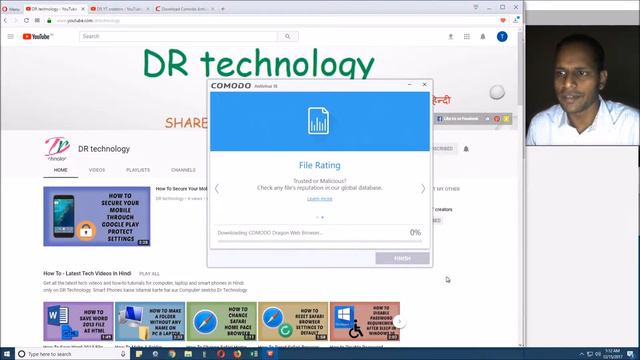Open the YouTube apps grid
The image size is (640, 360).
pos(467,37)
